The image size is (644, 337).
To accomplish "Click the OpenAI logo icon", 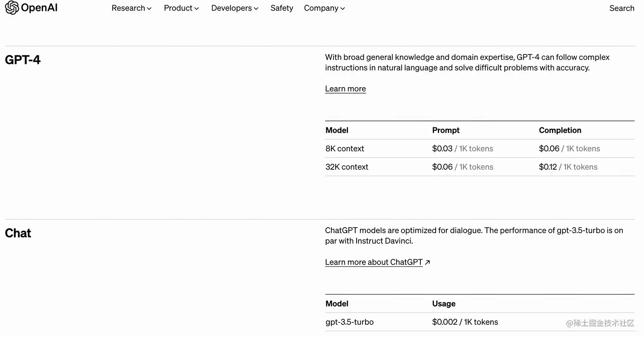I will (x=11, y=8).
